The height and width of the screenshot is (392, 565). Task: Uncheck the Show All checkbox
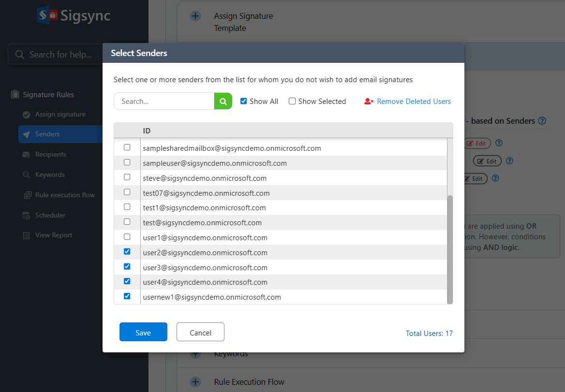tap(244, 102)
